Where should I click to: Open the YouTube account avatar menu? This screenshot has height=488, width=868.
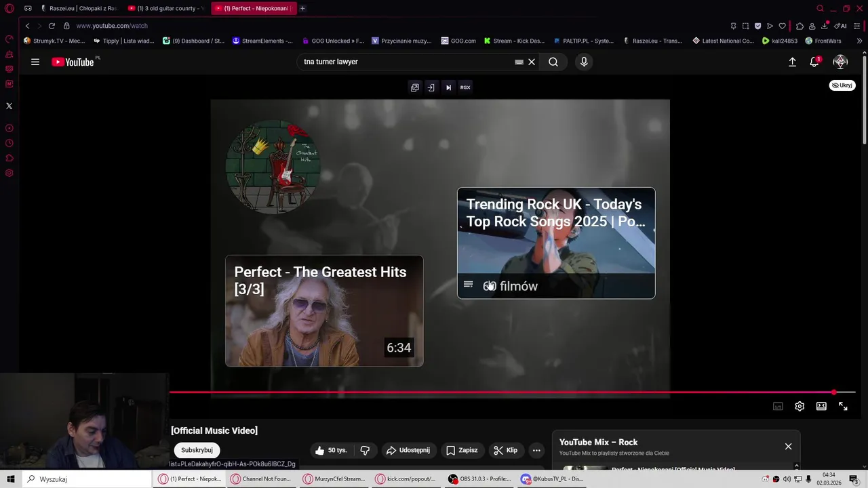point(840,62)
